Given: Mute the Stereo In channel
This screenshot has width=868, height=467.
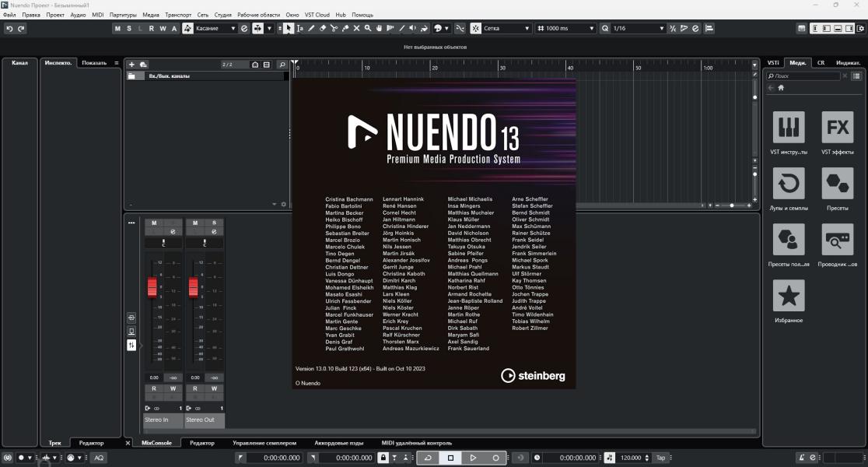Looking at the screenshot, I should coord(154,223).
